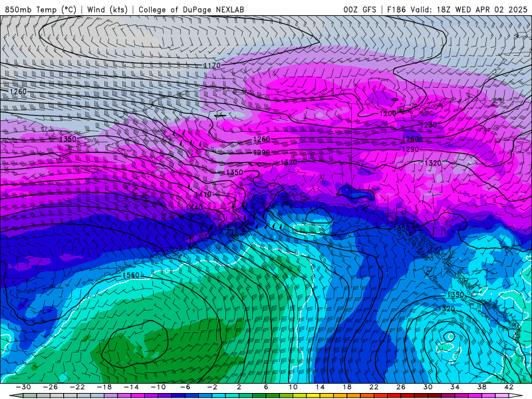Click the 1440 height contour label
This screenshot has width=532, height=399.
194,207
